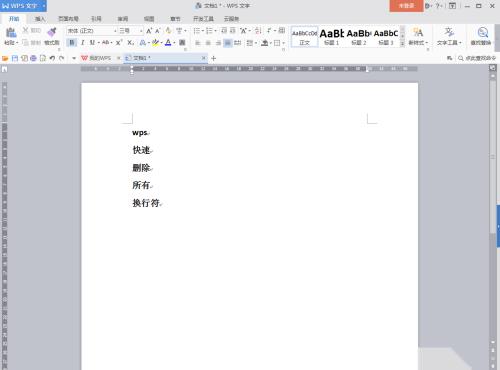Save the document with the floppy disk icon
This screenshot has height=370, width=500.
15,58
